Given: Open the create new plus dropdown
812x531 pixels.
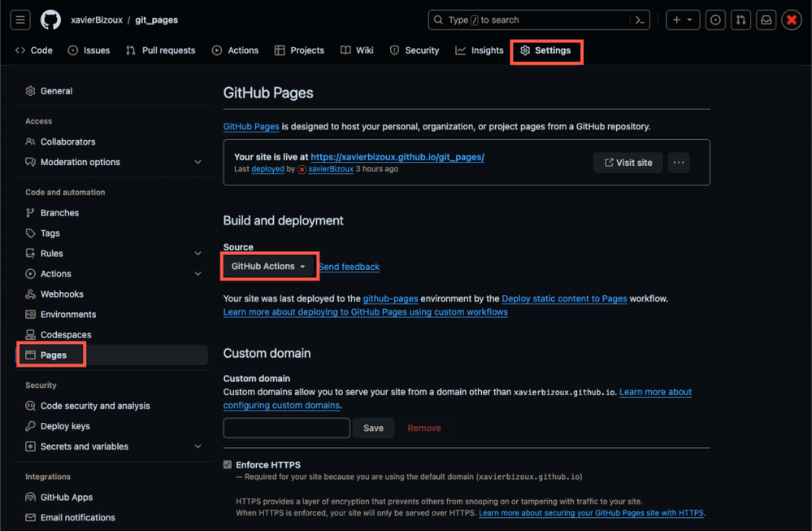Looking at the screenshot, I should coord(682,20).
